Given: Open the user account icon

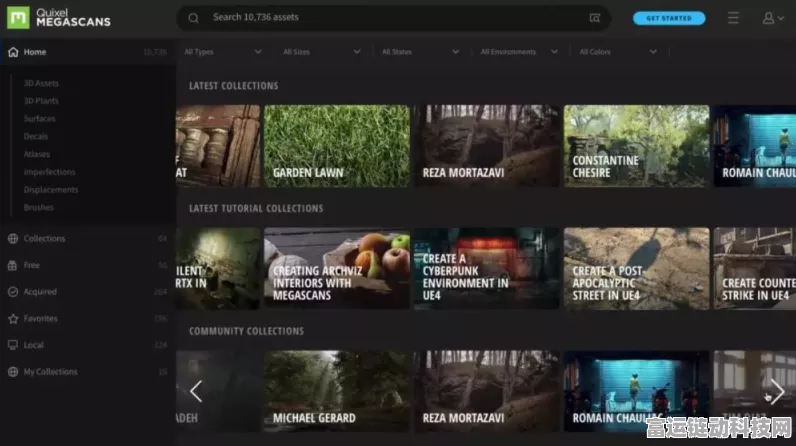Looking at the screenshot, I should (768, 18).
